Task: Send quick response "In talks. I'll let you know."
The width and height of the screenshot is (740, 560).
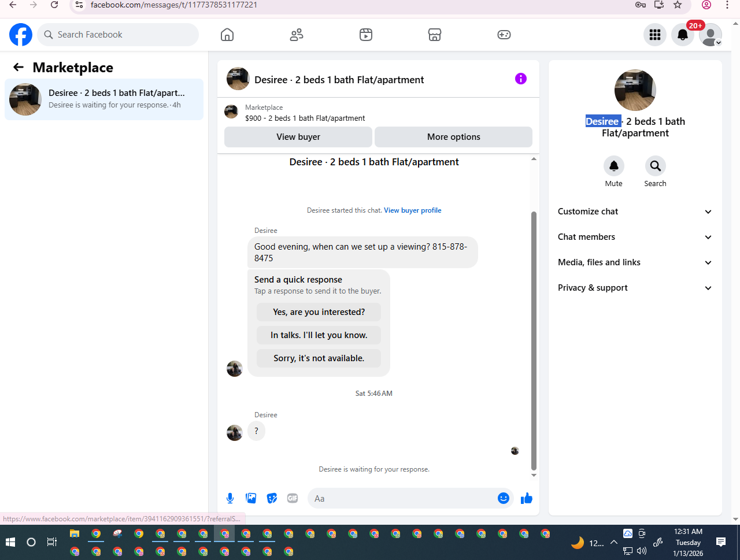Action: pos(319,335)
